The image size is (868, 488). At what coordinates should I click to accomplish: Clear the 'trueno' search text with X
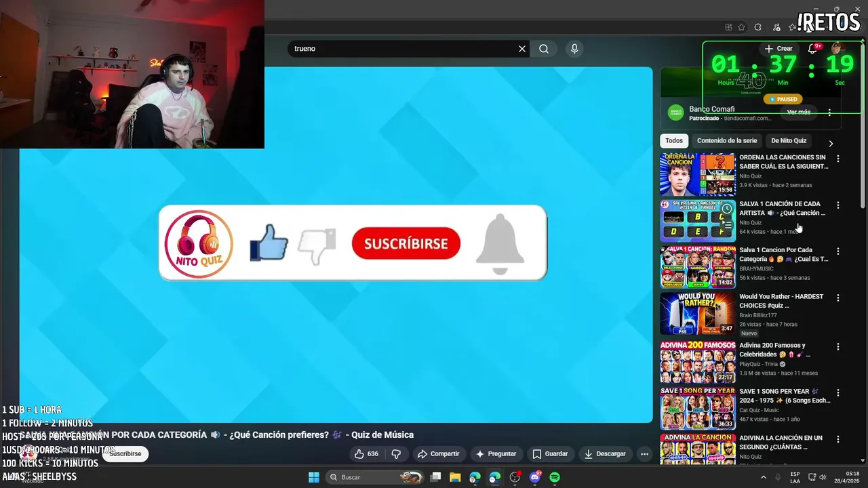pyautogui.click(x=522, y=49)
